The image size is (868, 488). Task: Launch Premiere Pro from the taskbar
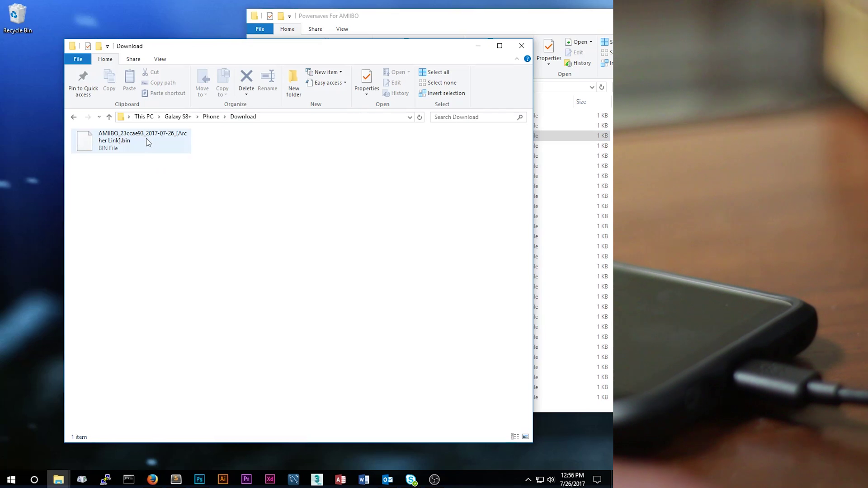click(x=246, y=479)
